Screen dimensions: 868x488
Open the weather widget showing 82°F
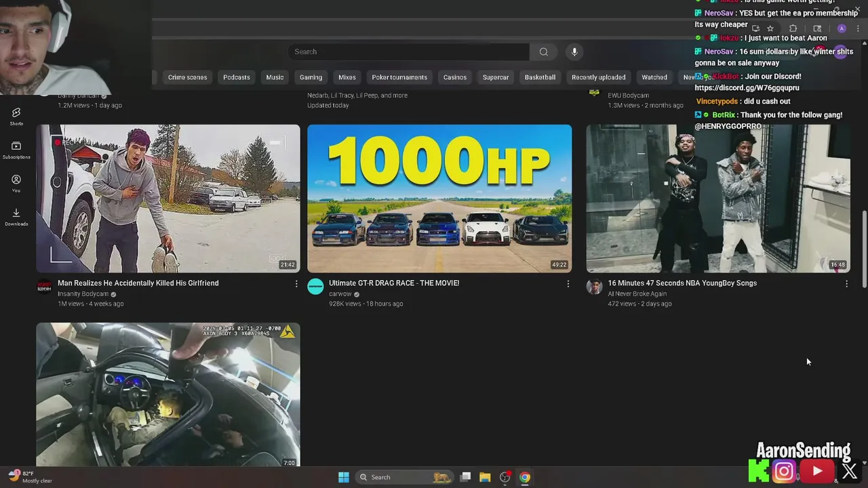(x=31, y=477)
